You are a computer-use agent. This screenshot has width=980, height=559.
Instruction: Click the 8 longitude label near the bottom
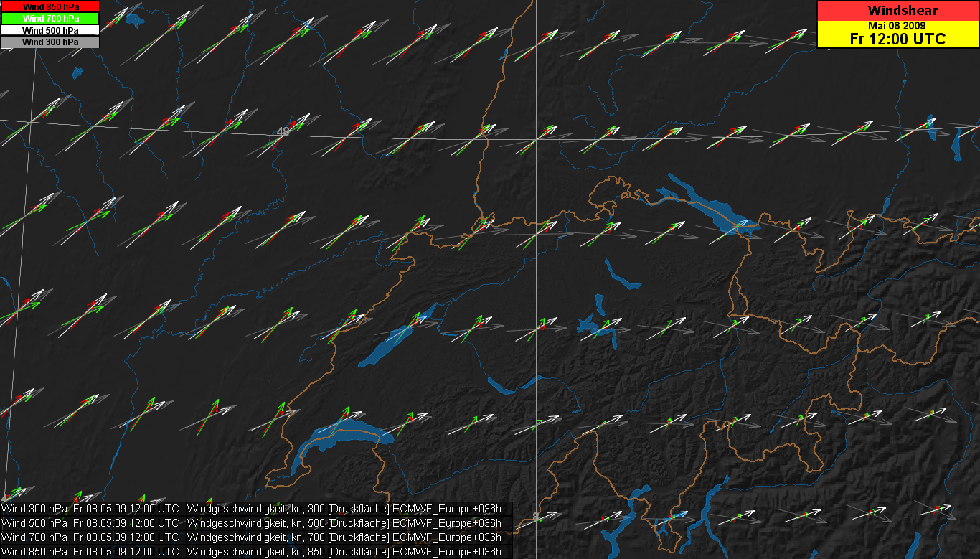(535, 516)
